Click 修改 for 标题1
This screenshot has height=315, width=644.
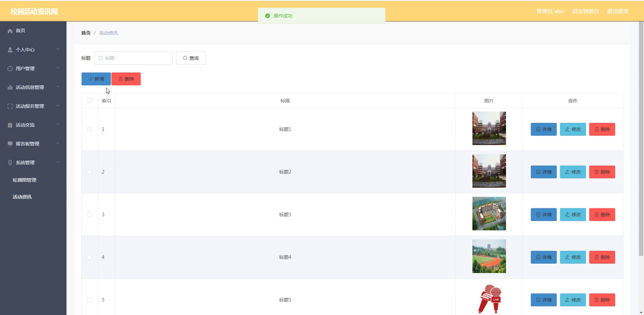click(573, 129)
